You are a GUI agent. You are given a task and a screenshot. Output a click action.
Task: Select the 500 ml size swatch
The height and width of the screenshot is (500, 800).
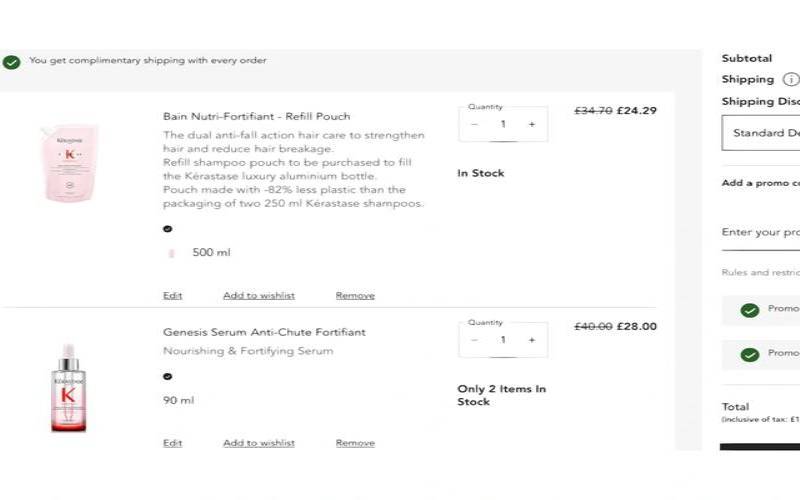point(171,253)
